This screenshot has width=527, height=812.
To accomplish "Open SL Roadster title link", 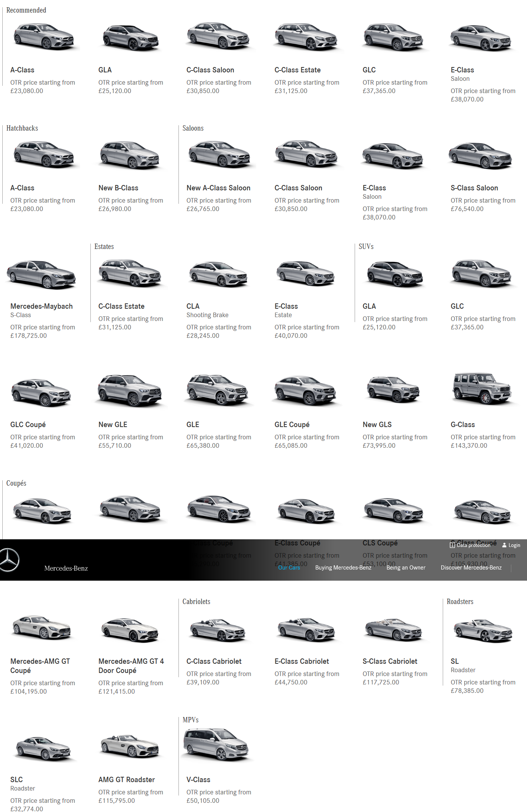I will tap(455, 661).
